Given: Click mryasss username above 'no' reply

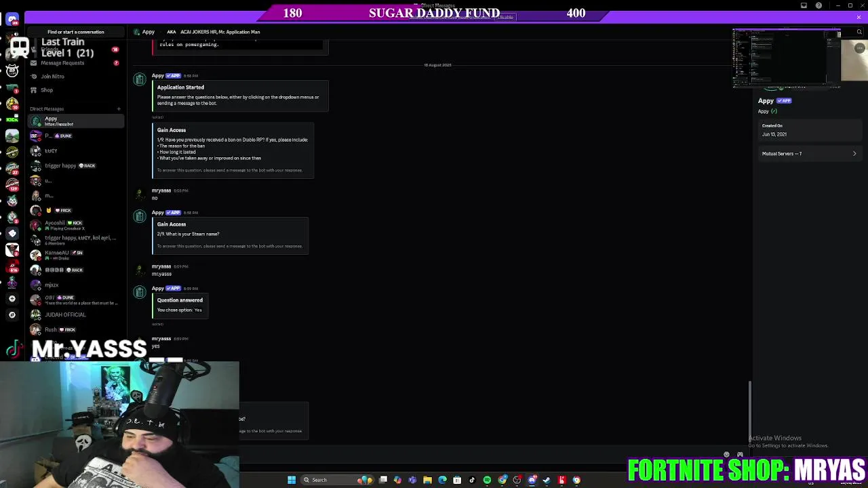Looking at the screenshot, I should click(x=161, y=190).
